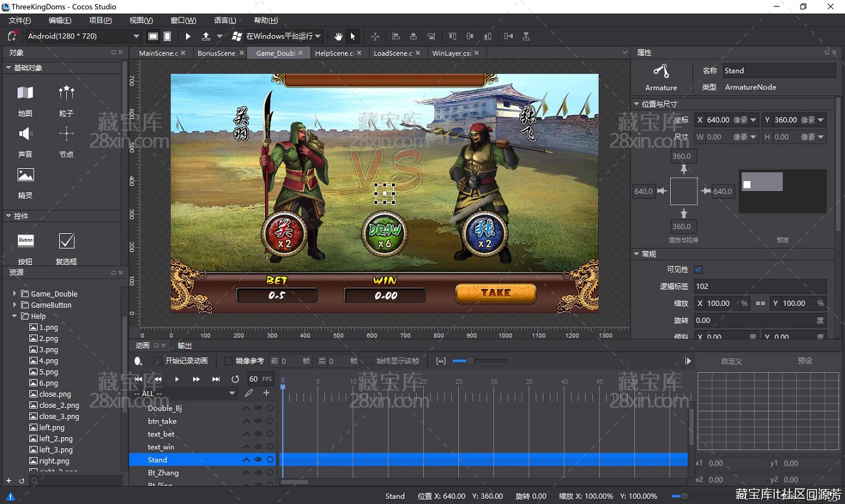Pick the Sprite (精灵) object
This screenshot has width=845, height=504.
coord(25,182)
